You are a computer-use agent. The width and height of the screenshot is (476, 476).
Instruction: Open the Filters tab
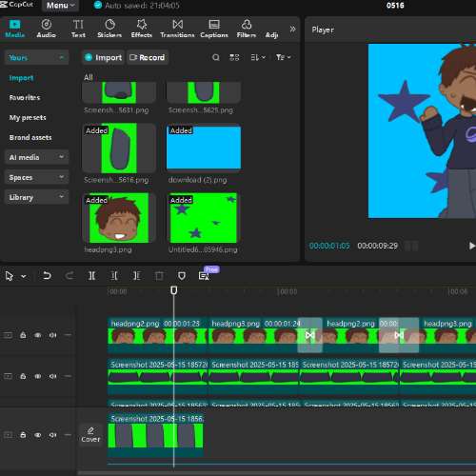point(247,29)
